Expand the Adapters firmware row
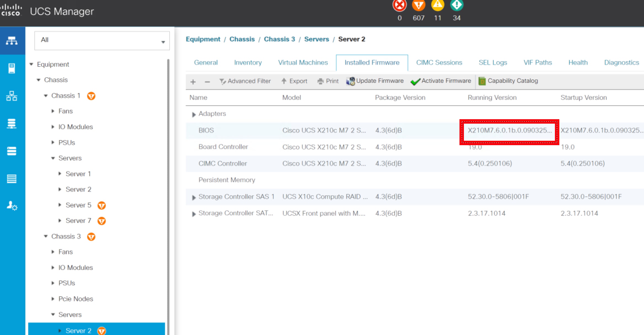This screenshot has height=335, width=644. coord(194,114)
